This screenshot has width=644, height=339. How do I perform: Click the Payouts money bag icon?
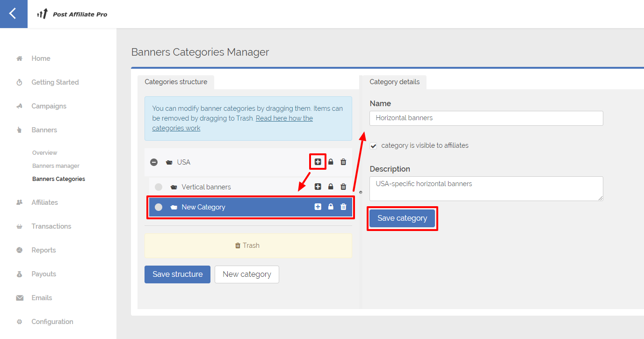coord(19,274)
